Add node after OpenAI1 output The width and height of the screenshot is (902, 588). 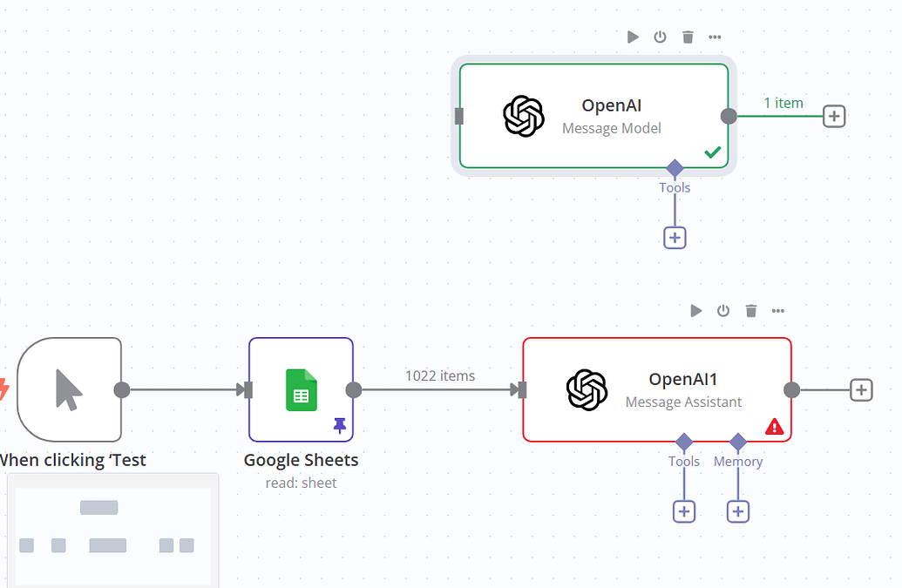point(861,390)
